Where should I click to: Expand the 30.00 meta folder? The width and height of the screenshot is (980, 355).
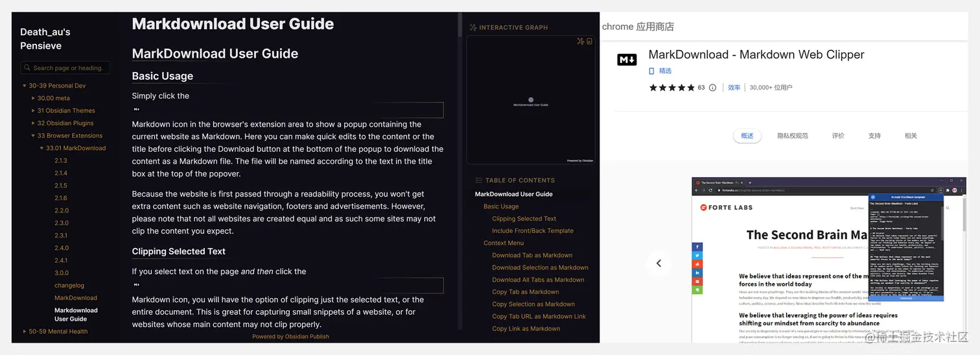pyautogui.click(x=33, y=98)
